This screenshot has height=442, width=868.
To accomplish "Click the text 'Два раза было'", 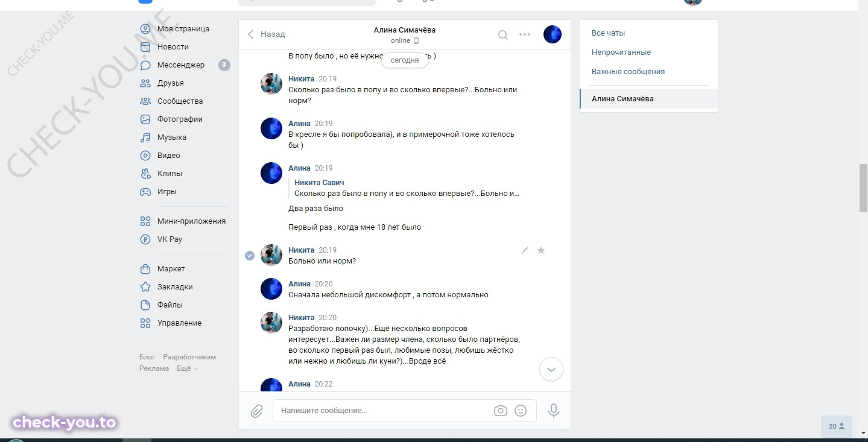I will (x=315, y=209).
